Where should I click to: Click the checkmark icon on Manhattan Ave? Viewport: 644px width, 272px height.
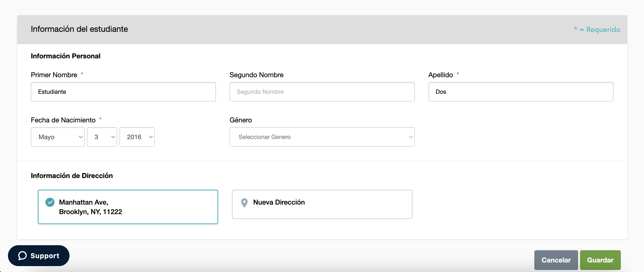point(50,202)
